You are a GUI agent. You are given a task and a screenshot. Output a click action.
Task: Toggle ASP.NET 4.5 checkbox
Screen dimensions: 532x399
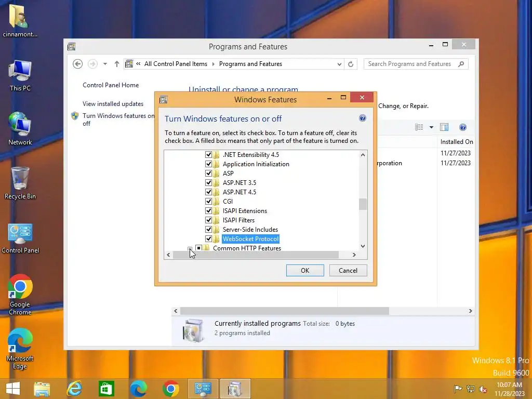pyautogui.click(x=208, y=192)
